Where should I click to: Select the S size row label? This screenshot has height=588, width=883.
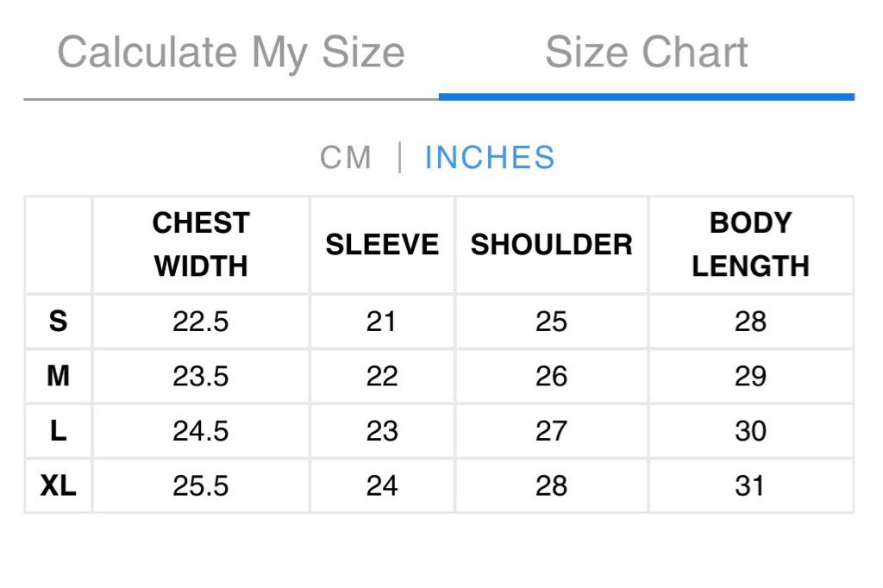58,321
